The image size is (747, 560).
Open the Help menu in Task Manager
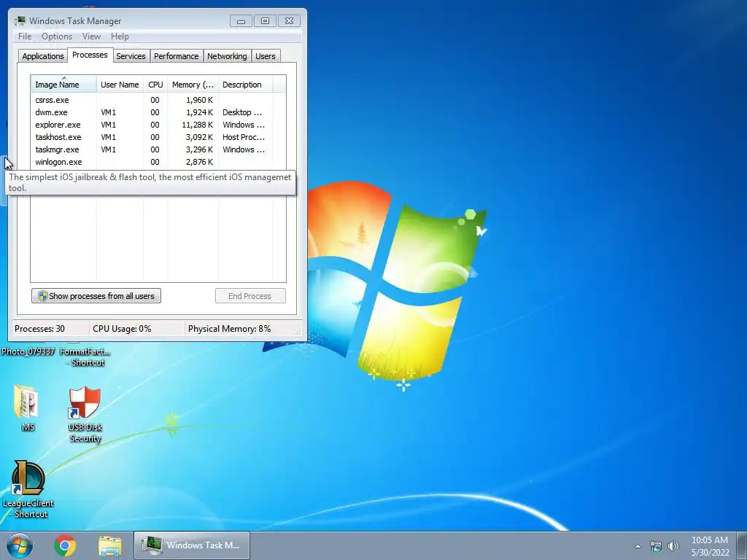(120, 36)
